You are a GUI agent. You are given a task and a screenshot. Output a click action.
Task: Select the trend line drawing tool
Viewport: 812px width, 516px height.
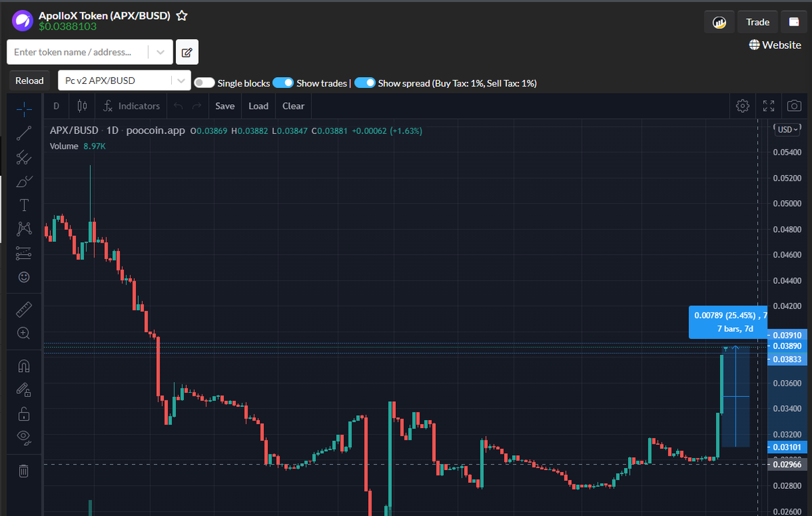pos(24,133)
